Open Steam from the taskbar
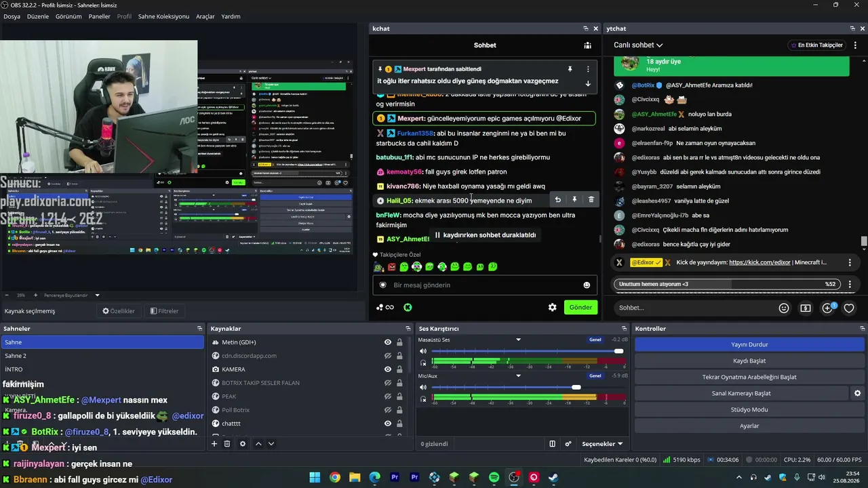Screen dimensions: 868x488 pyautogui.click(x=553, y=477)
